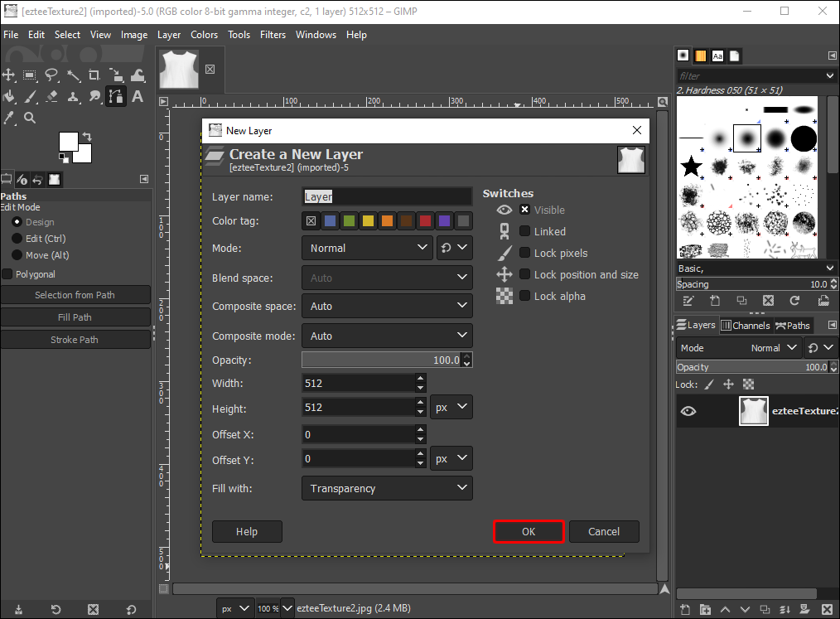Open the Fill with dropdown

[387, 488]
